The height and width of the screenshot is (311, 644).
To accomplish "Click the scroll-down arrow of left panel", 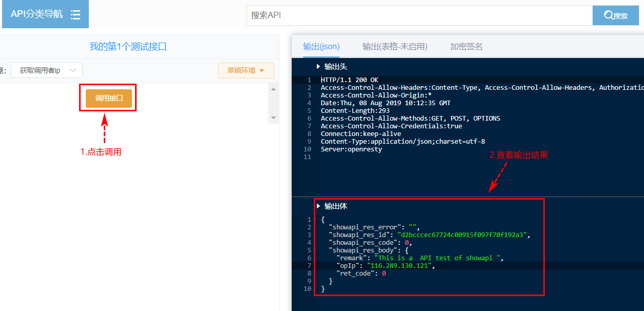I will point(274,118).
